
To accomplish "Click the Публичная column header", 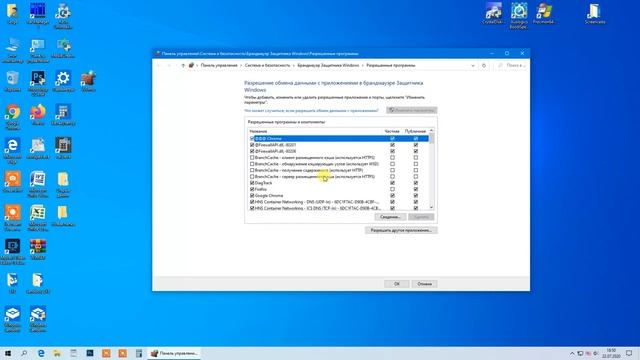I will 415,131.
